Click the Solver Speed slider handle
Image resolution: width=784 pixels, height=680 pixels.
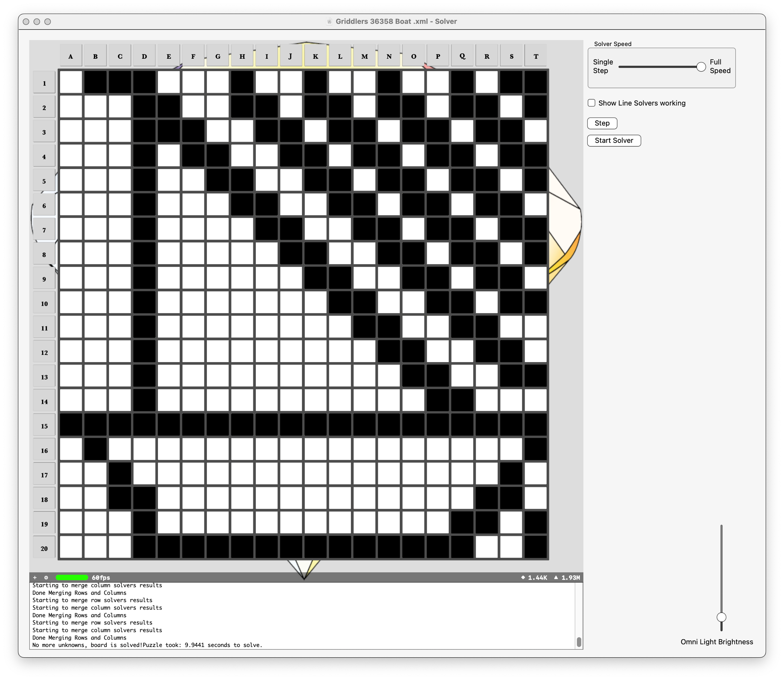coord(701,67)
